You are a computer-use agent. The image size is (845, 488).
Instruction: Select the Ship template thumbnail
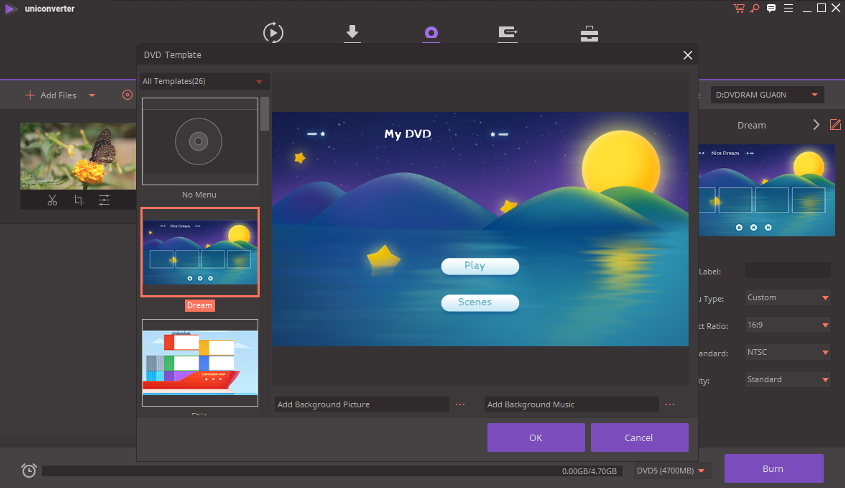pyautogui.click(x=200, y=362)
